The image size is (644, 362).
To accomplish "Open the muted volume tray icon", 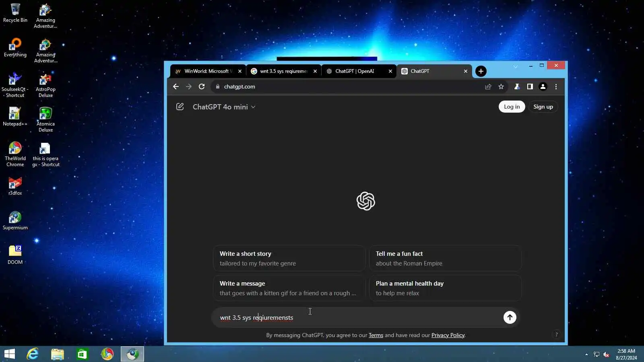I will click(x=606, y=354).
